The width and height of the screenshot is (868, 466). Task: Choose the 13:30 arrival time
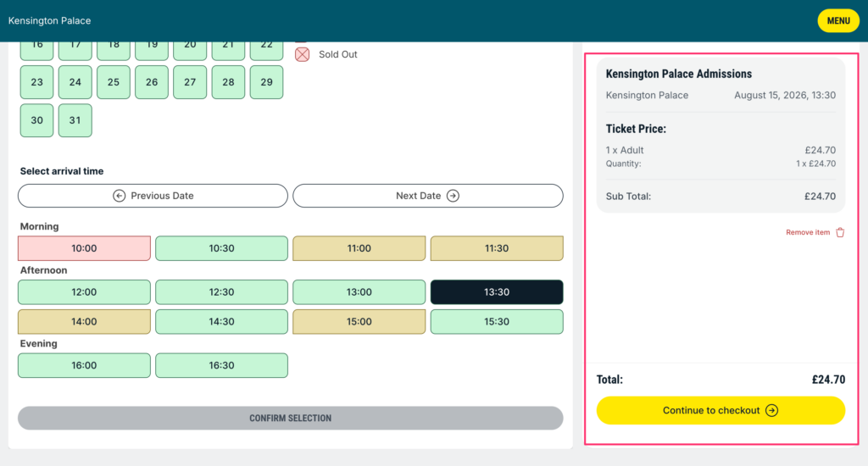[497, 291]
